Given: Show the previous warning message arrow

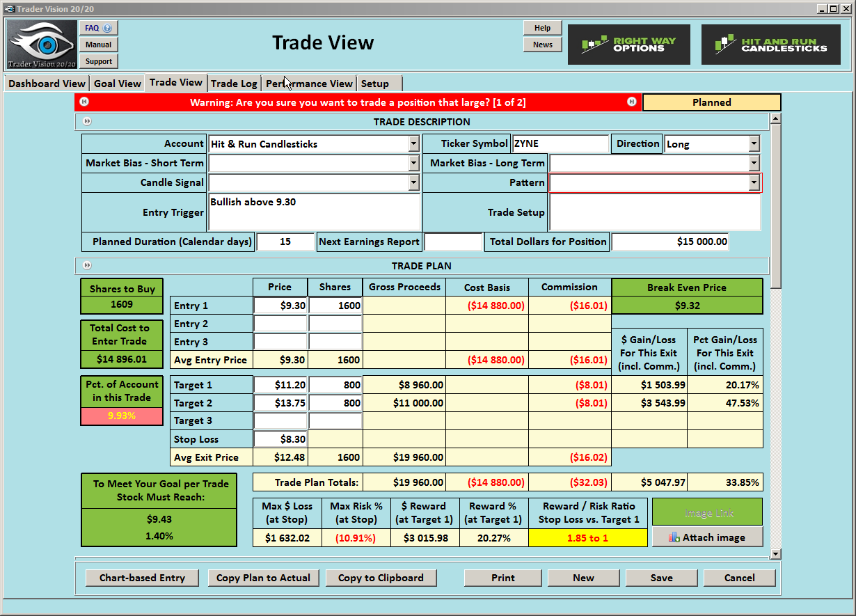Looking at the screenshot, I should point(84,102).
